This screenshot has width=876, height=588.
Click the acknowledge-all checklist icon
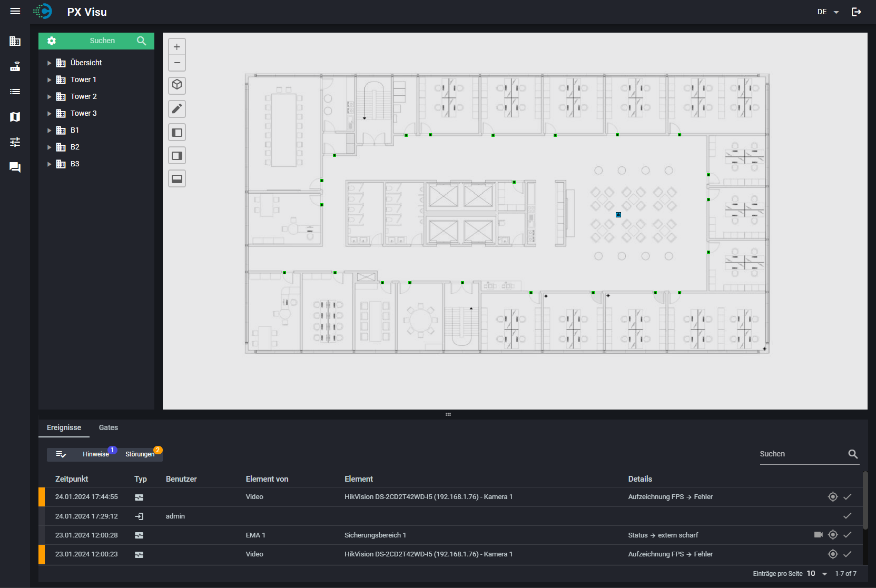coord(61,454)
